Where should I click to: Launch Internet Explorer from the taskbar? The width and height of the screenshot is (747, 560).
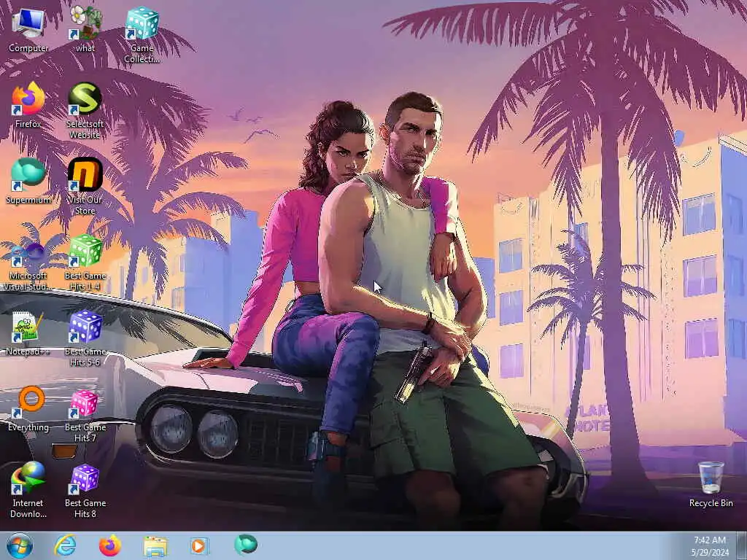point(65,545)
